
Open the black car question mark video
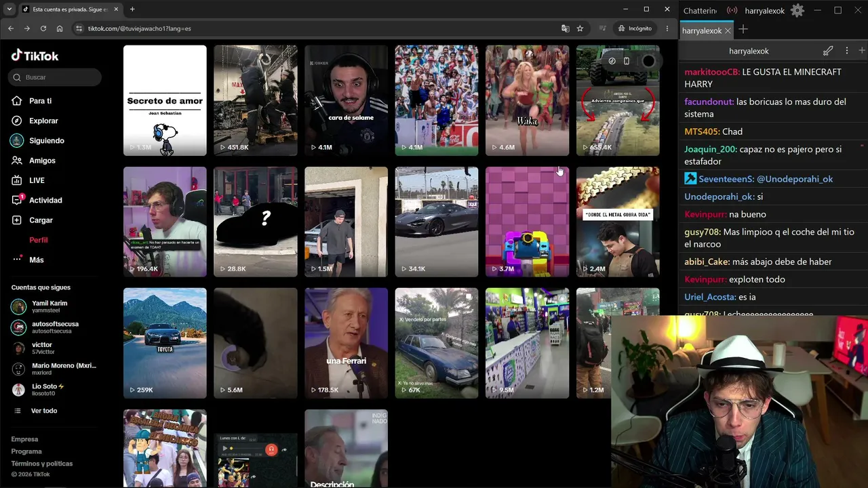point(256,222)
